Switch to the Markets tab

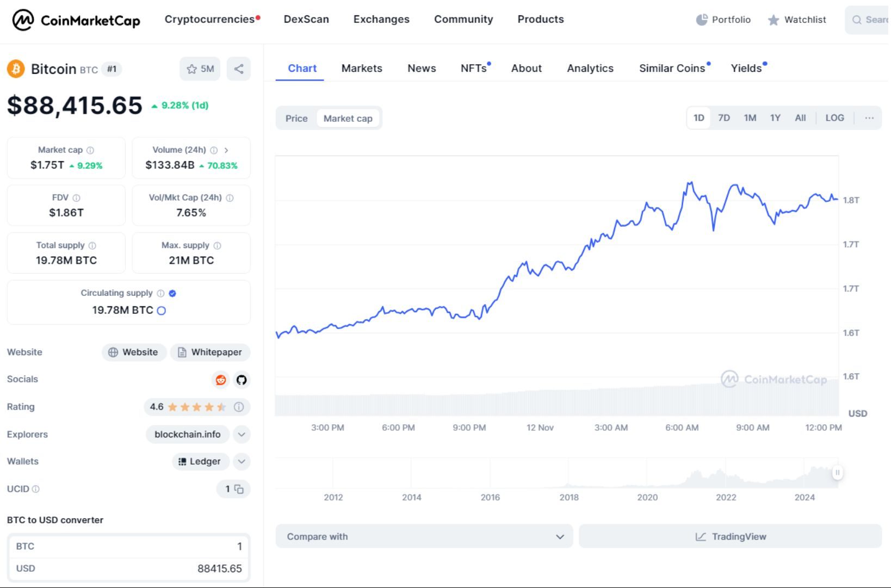coord(361,68)
